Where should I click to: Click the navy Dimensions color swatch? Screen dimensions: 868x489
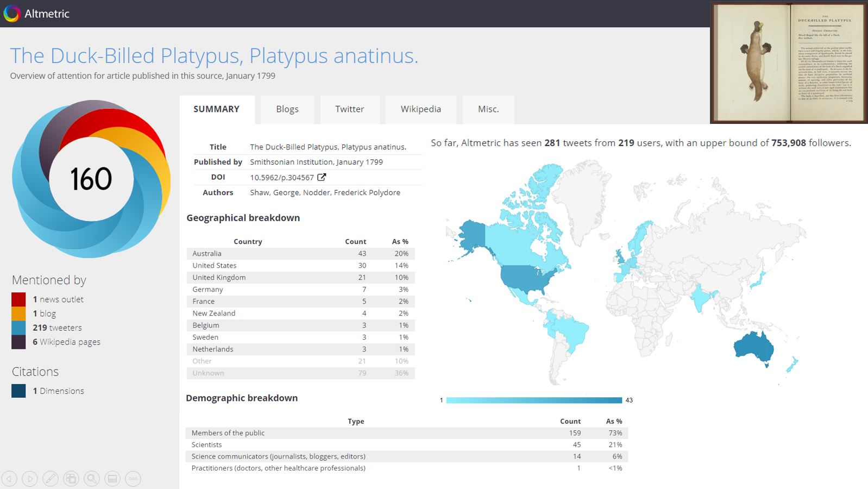click(18, 391)
